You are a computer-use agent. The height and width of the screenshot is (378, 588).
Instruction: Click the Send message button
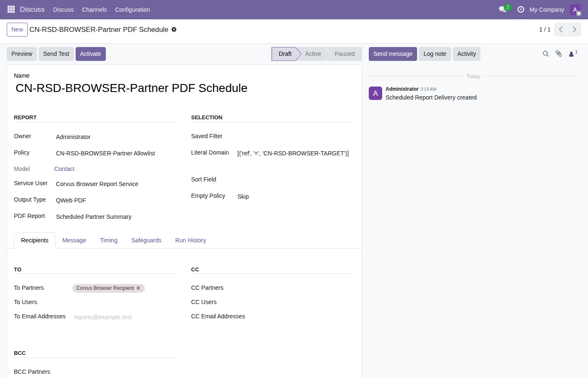[x=393, y=54]
